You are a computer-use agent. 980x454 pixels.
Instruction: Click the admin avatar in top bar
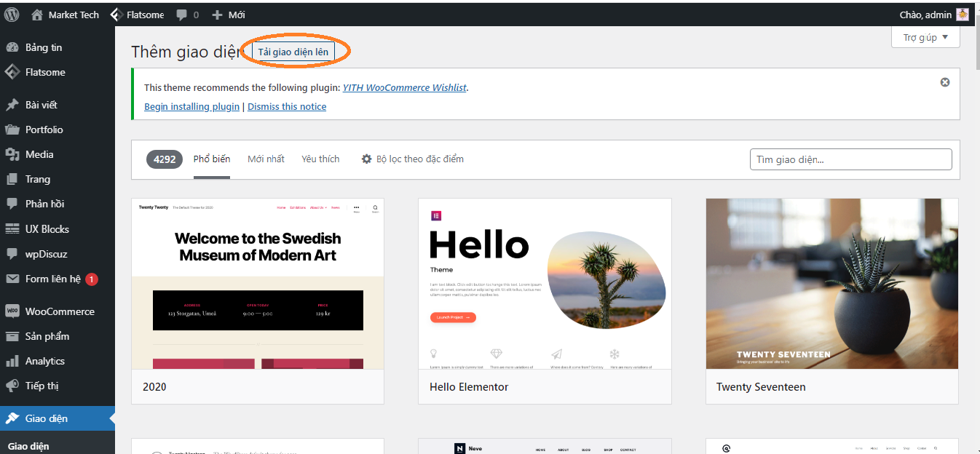[x=963, y=15]
